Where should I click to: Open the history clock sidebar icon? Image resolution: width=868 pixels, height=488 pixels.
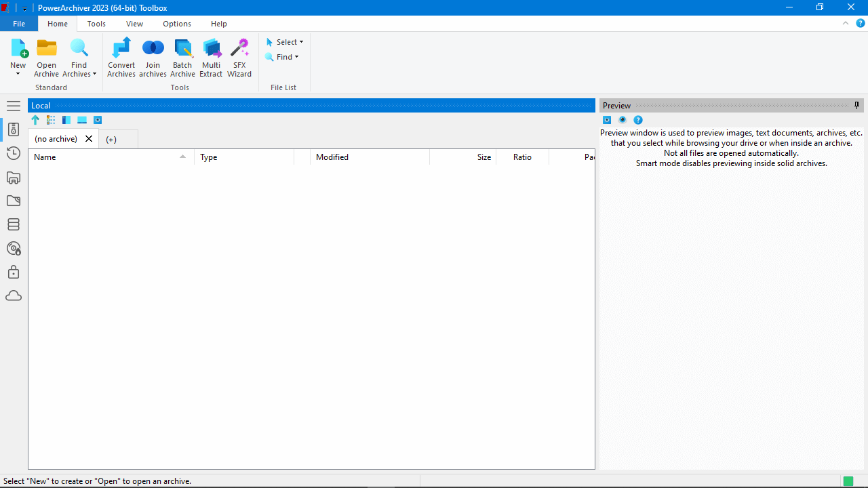coord(14,153)
